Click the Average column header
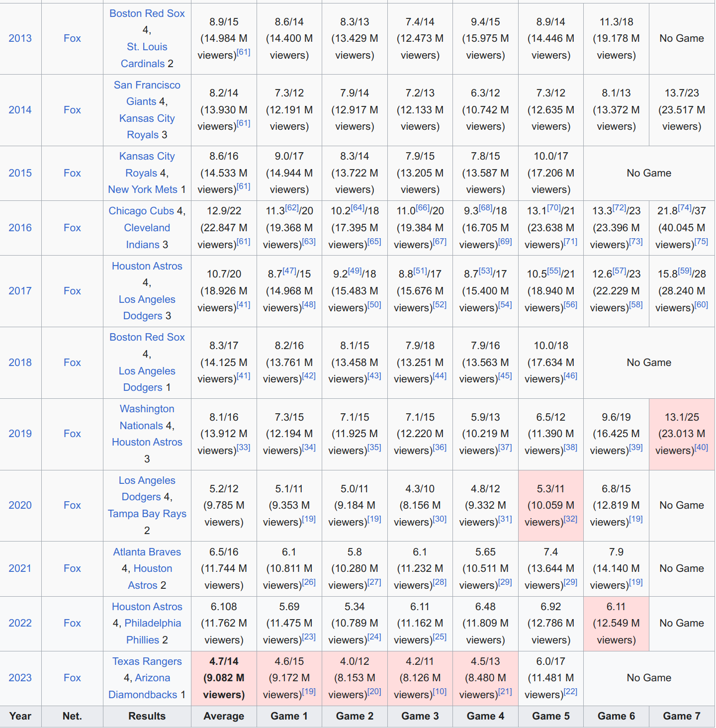716x728 pixels. click(224, 716)
